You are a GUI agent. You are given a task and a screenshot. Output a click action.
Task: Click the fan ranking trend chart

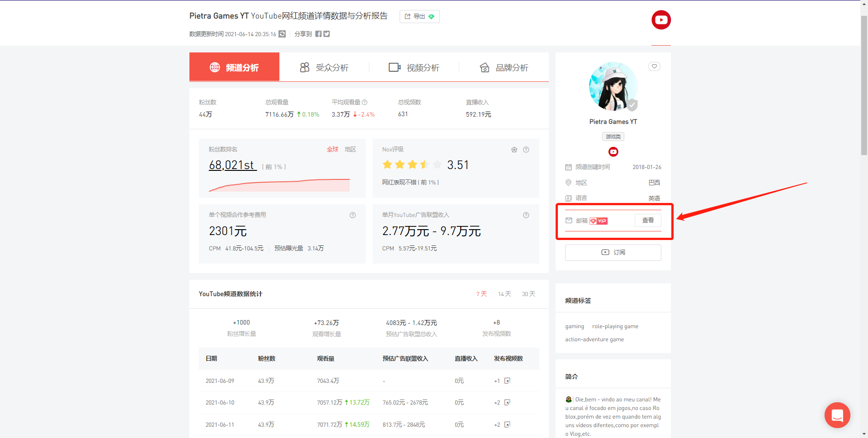(279, 185)
